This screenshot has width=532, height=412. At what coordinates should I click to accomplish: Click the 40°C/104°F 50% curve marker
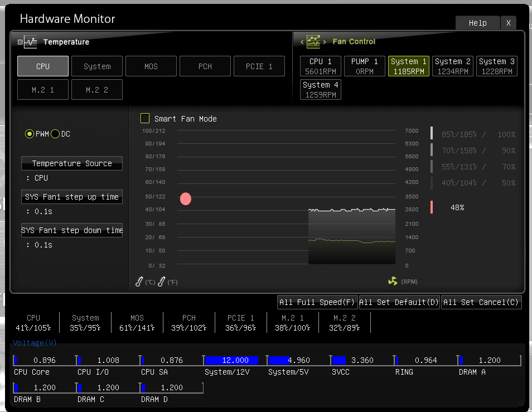click(x=432, y=183)
